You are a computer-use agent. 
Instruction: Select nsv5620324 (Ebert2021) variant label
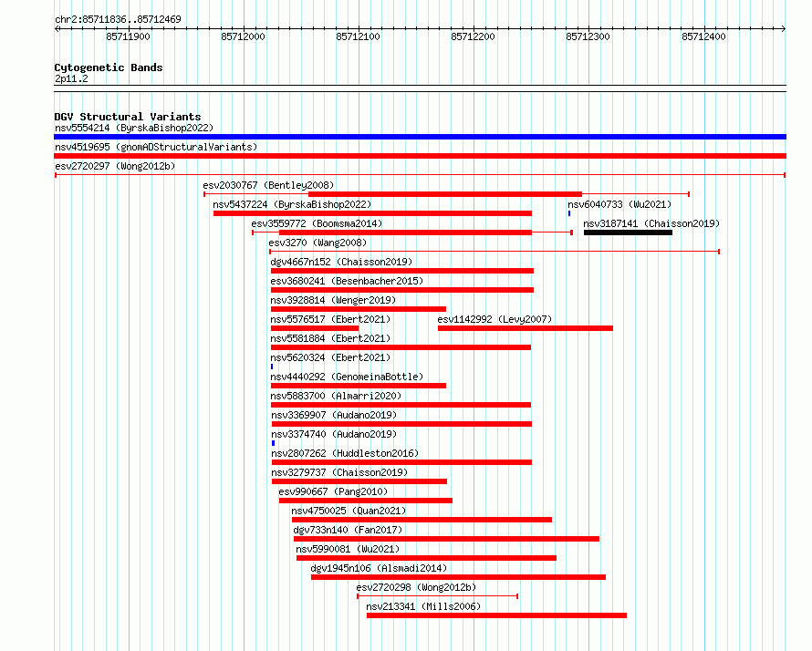(330, 357)
